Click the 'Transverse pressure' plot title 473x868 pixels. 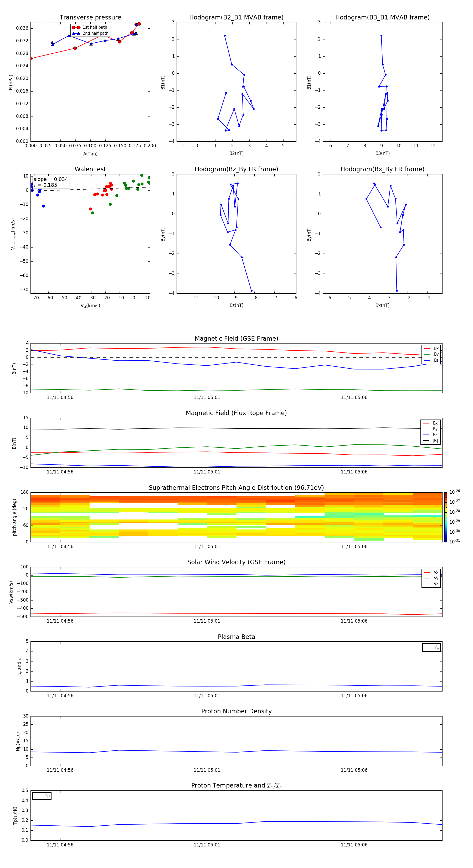90,18
